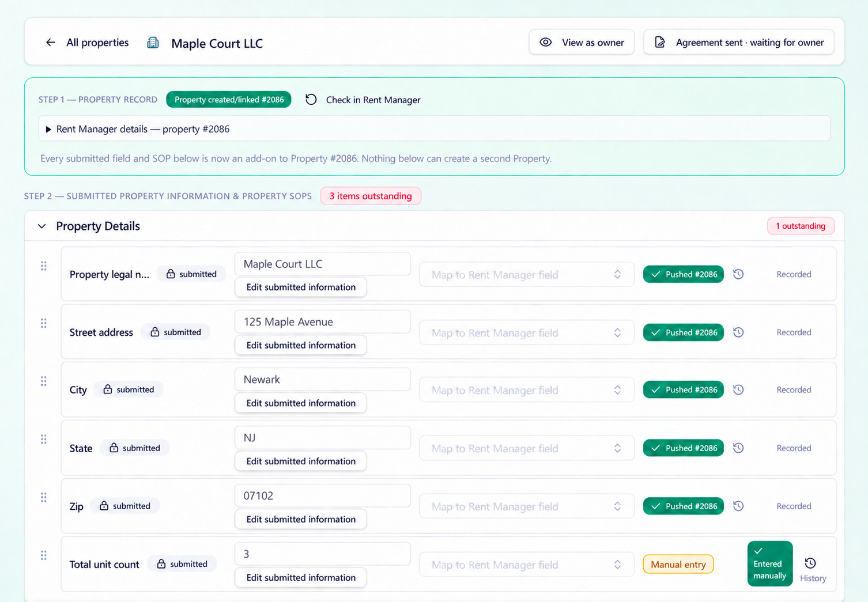This screenshot has width=868, height=602.
Task: Collapse the Property Details section
Action: point(41,226)
